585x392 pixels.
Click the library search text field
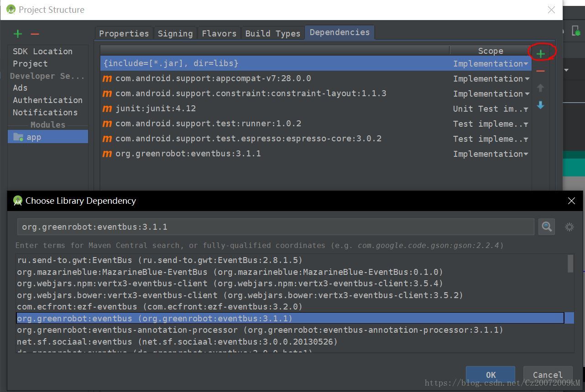pyautogui.click(x=276, y=227)
